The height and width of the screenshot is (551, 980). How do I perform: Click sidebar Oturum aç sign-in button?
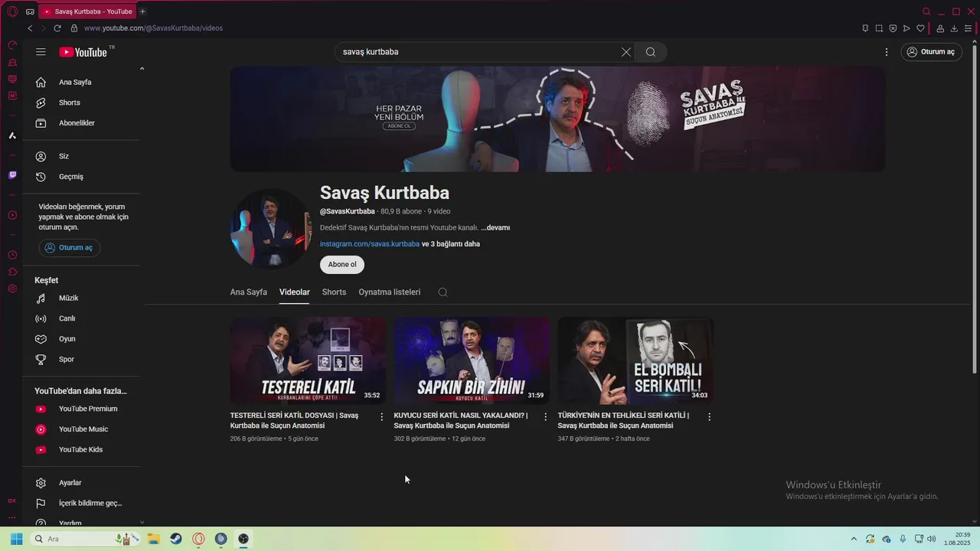tap(70, 248)
